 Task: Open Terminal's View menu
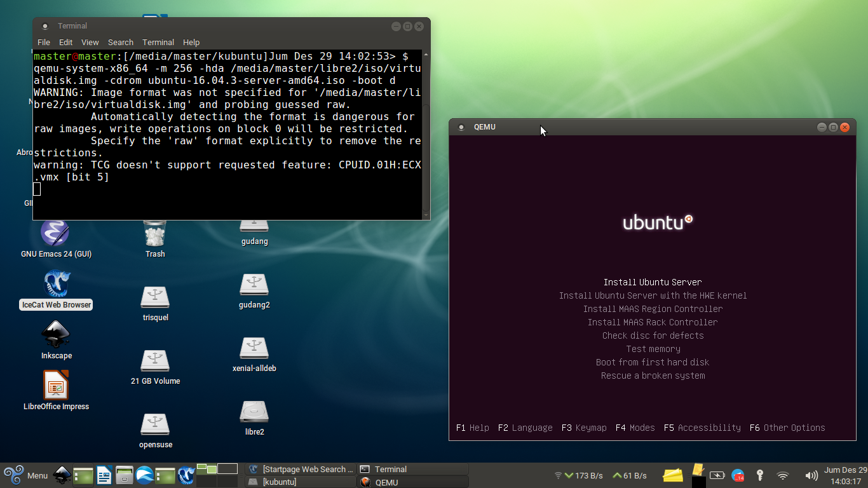click(x=90, y=42)
